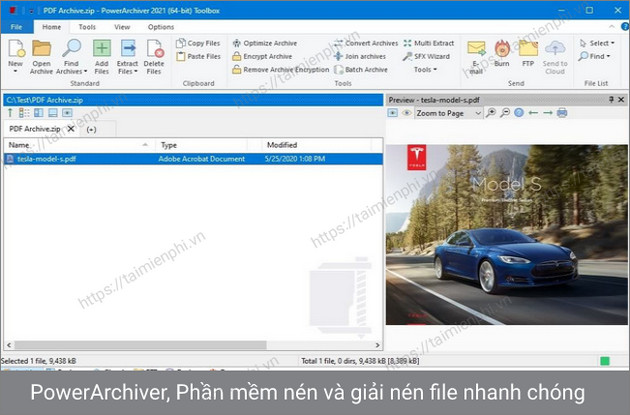This screenshot has height=415, width=630.
Task: Select Optimize Archive tool
Action: tap(265, 43)
